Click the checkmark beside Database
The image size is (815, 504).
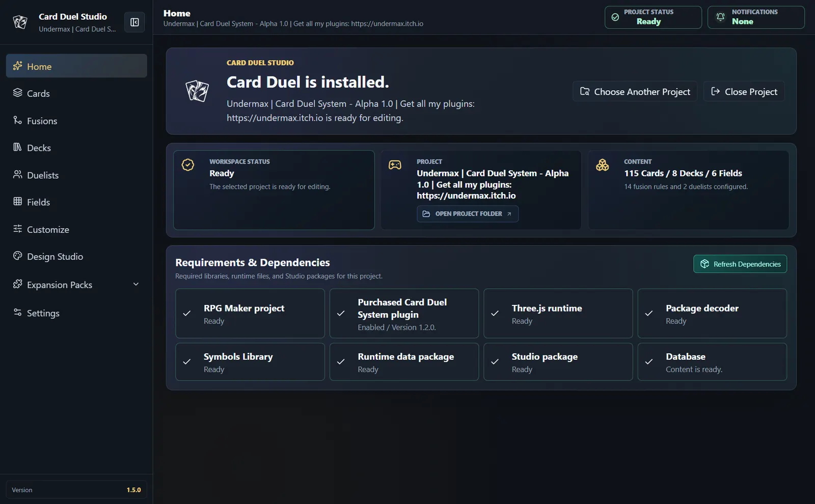pos(649,362)
